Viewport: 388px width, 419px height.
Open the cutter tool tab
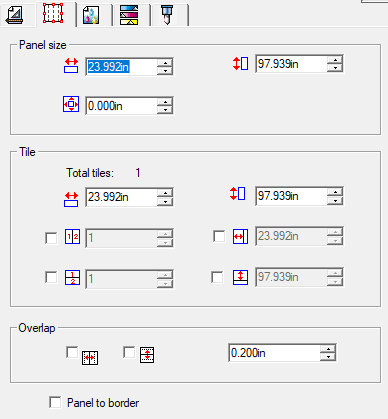[x=167, y=15]
